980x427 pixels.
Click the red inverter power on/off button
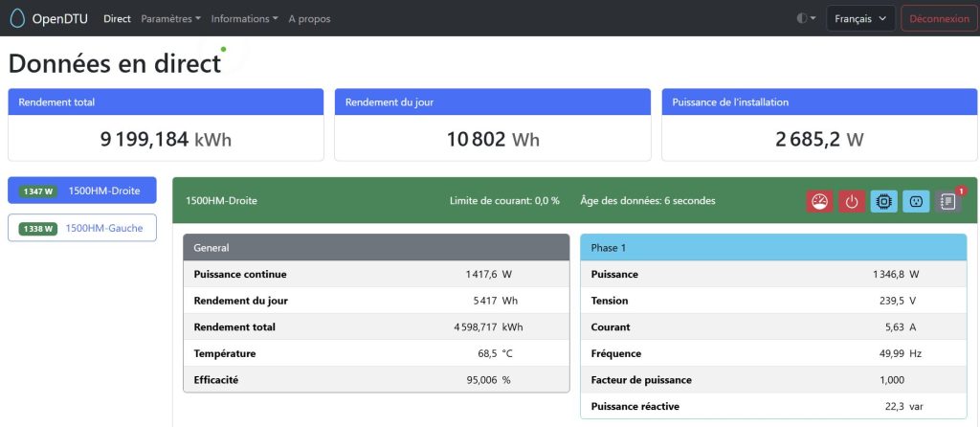click(x=852, y=202)
